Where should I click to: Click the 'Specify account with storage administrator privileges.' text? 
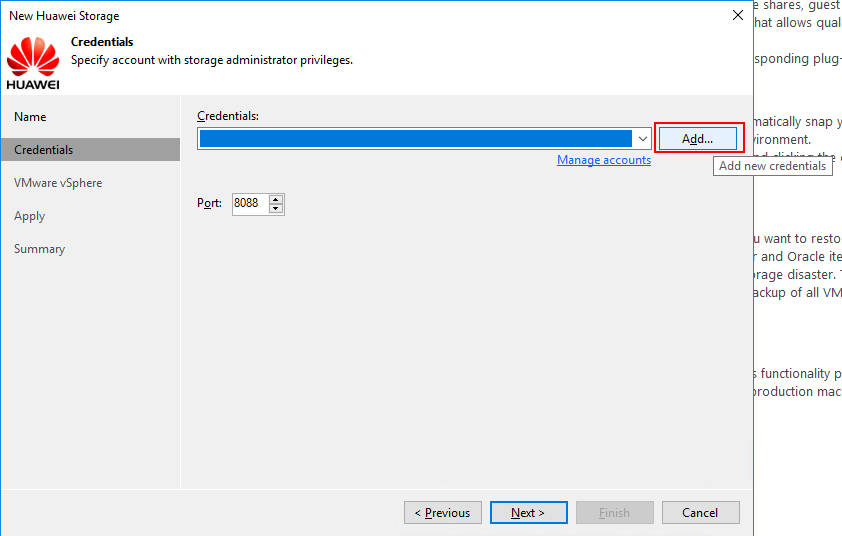pyautogui.click(x=212, y=60)
